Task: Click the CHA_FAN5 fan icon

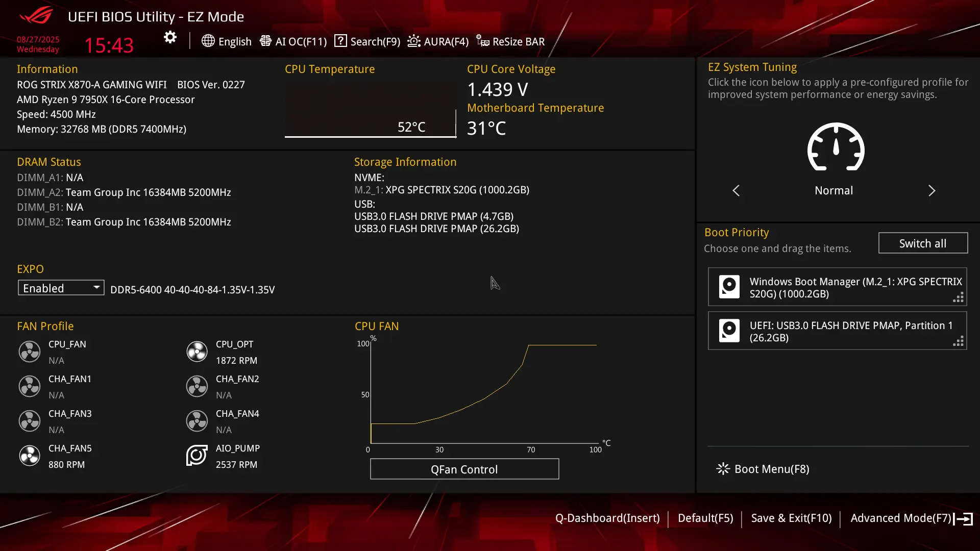Action: (x=29, y=456)
